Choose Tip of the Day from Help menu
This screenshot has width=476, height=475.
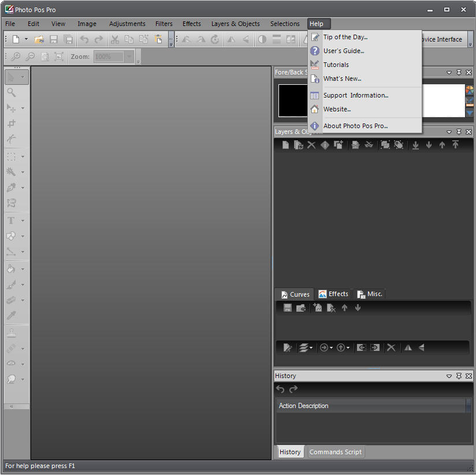[365, 37]
